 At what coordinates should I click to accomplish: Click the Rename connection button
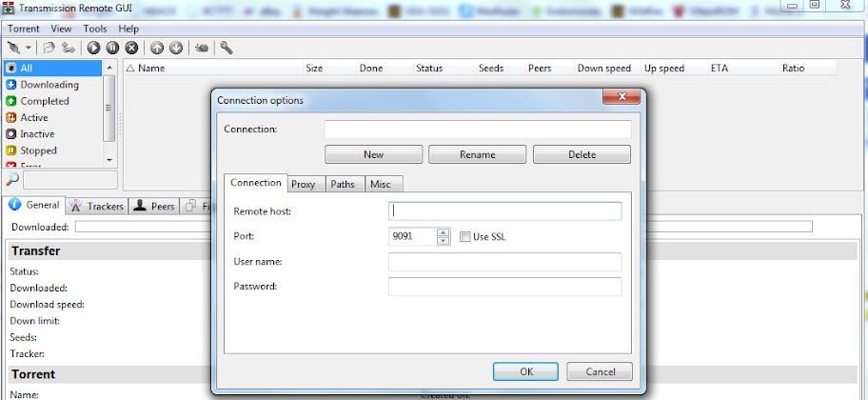[477, 154]
